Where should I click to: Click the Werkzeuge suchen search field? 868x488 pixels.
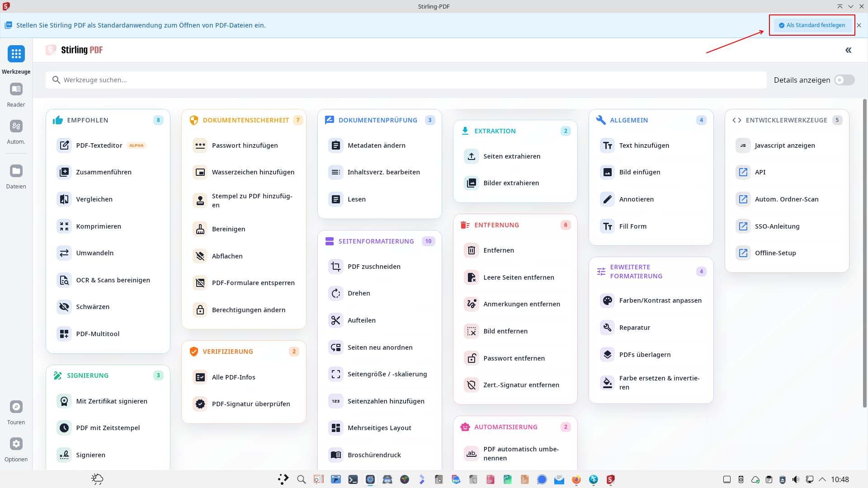pyautogui.click(x=407, y=80)
